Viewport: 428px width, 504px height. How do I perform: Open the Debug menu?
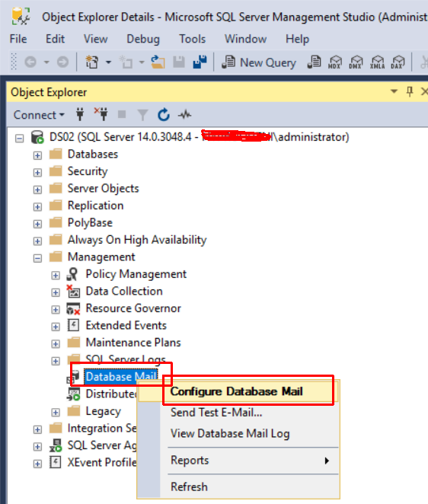point(143,39)
